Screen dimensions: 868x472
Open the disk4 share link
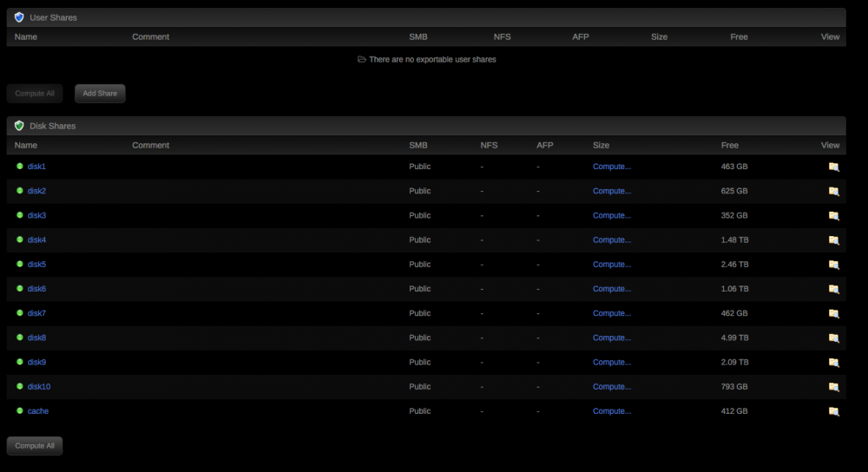tap(36, 239)
